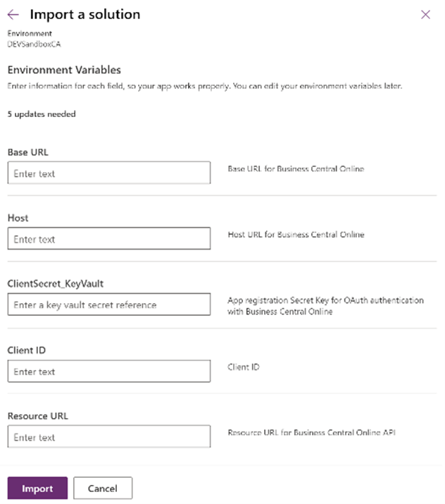Click the Resource URL field label

point(37,416)
